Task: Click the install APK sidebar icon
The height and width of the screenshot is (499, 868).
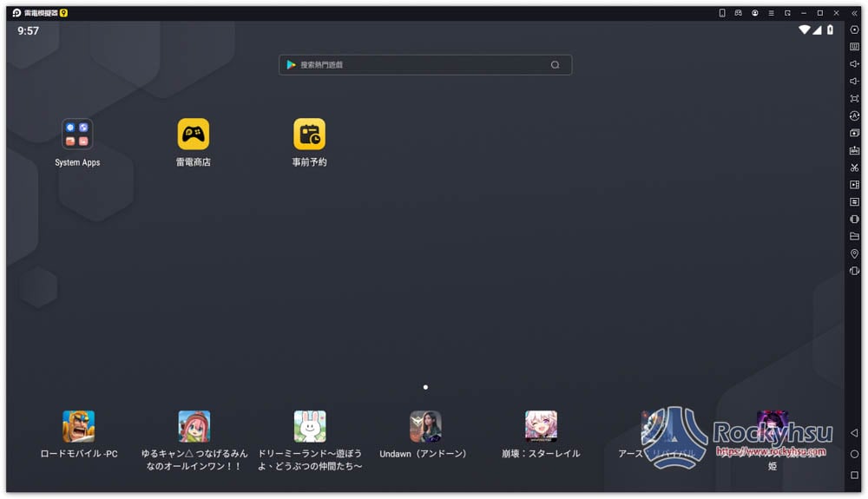Action: [854, 150]
